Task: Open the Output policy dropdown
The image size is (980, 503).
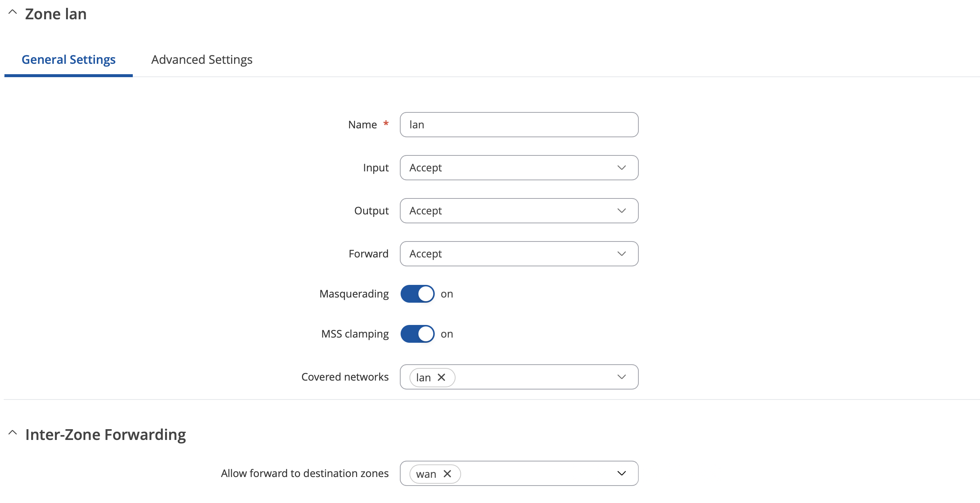Action: click(519, 210)
